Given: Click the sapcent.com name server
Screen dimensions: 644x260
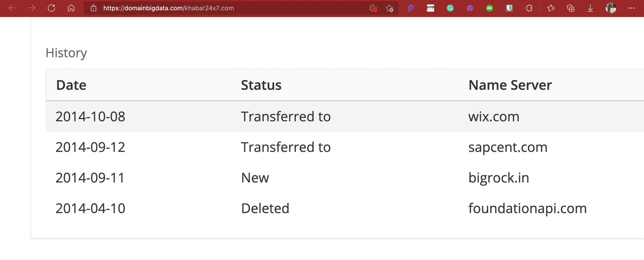Looking at the screenshot, I should (x=508, y=148).
